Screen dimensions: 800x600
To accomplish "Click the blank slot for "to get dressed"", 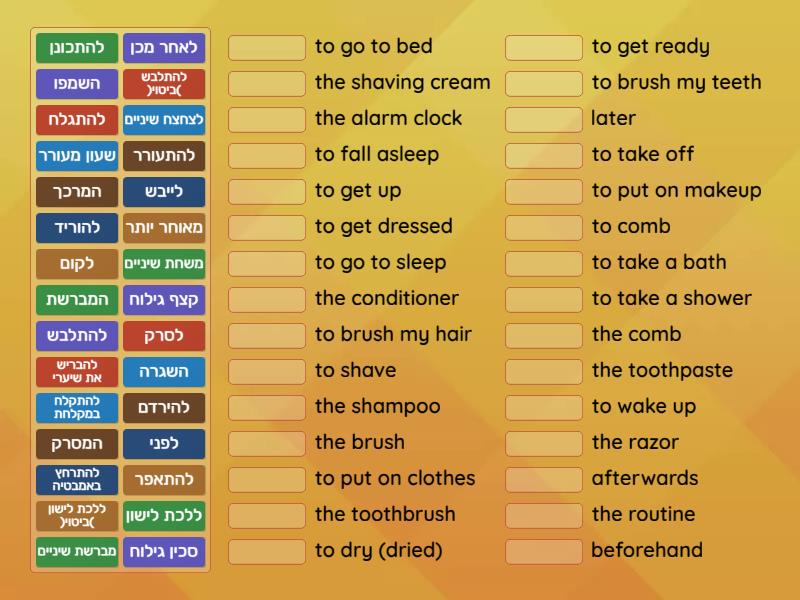I will (x=267, y=227).
